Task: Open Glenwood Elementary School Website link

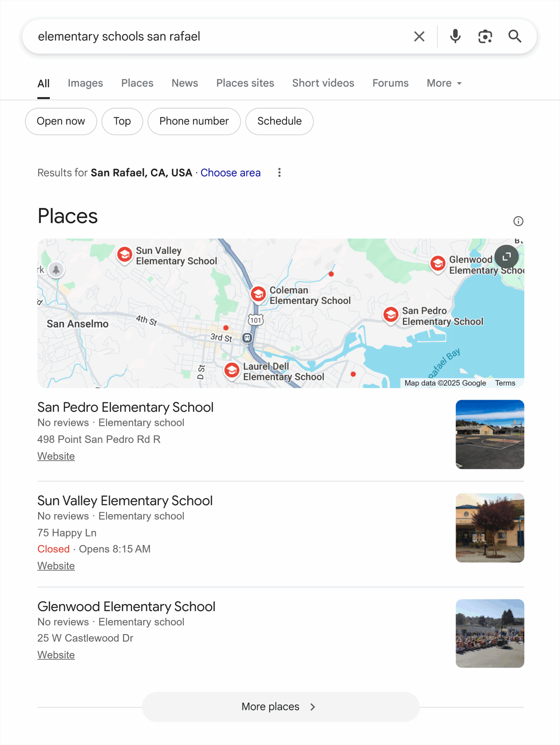Action: (x=56, y=655)
